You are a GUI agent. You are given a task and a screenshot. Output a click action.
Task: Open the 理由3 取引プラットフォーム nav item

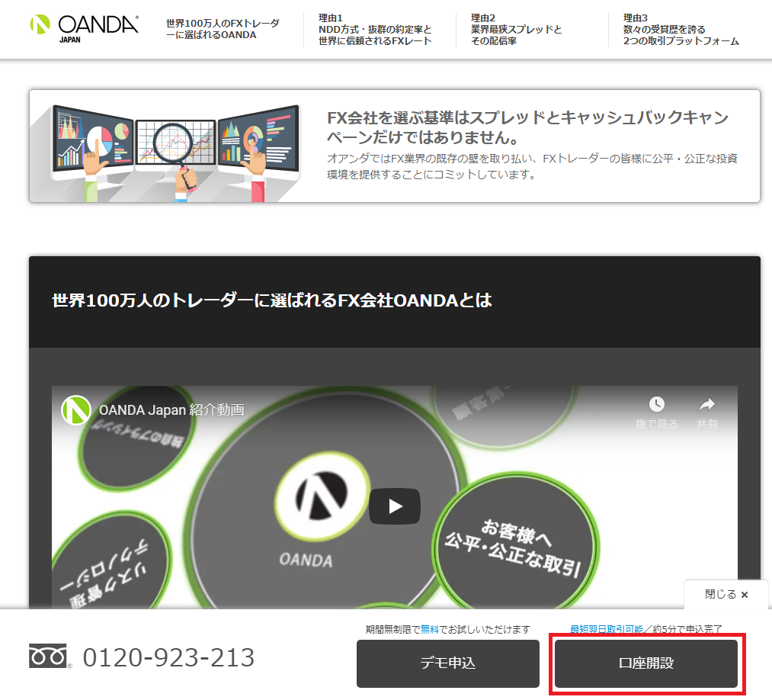coord(681,30)
